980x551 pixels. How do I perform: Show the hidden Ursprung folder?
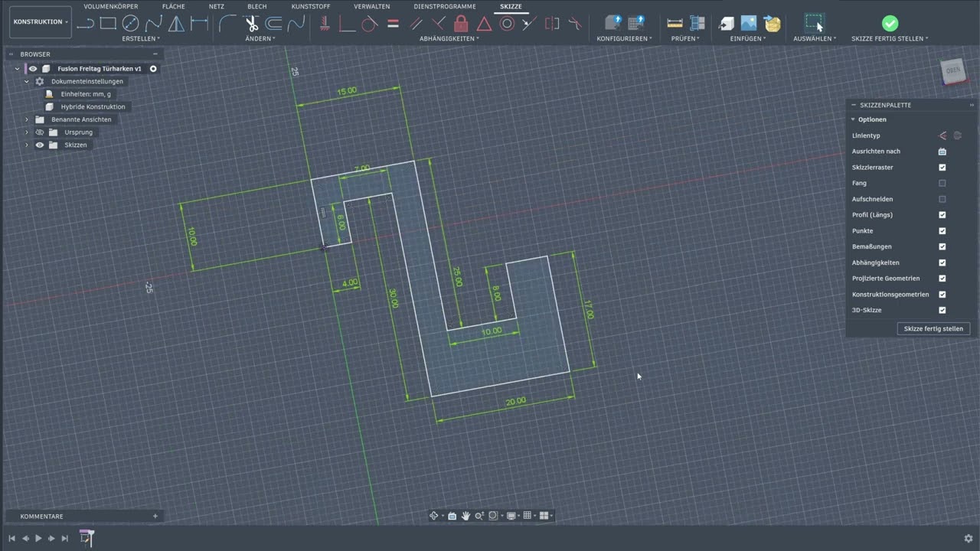pos(40,132)
